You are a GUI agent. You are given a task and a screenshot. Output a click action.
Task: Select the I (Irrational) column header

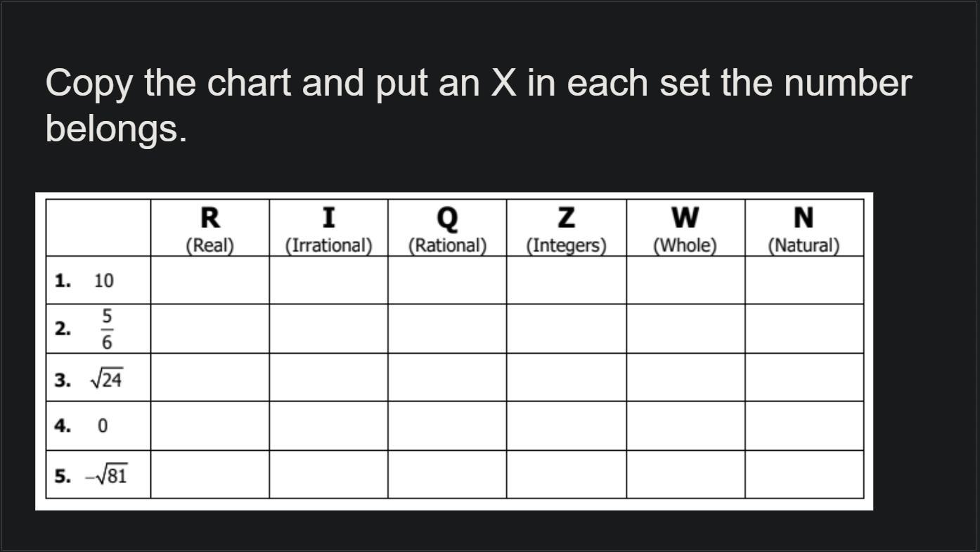coord(328,228)
